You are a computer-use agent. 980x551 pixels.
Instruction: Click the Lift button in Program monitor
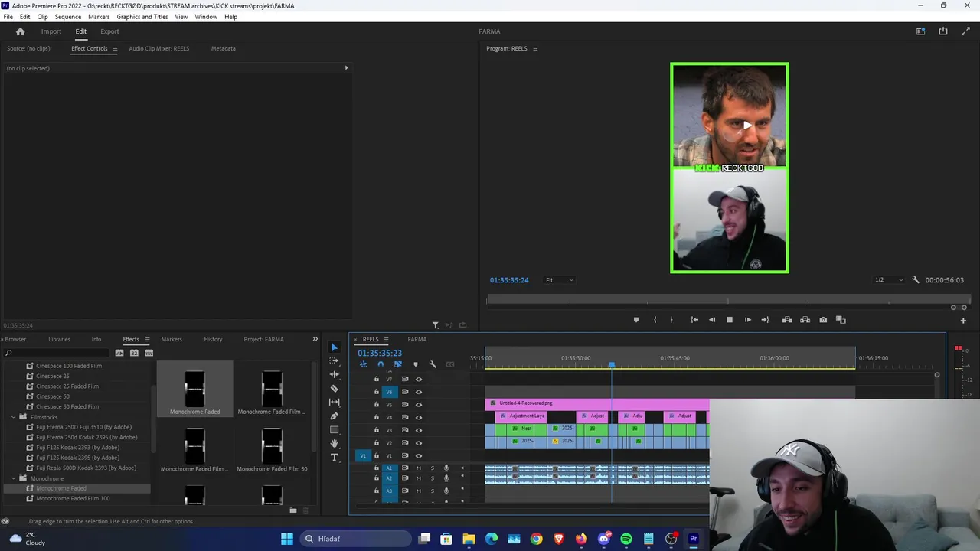tap(787, 320)
